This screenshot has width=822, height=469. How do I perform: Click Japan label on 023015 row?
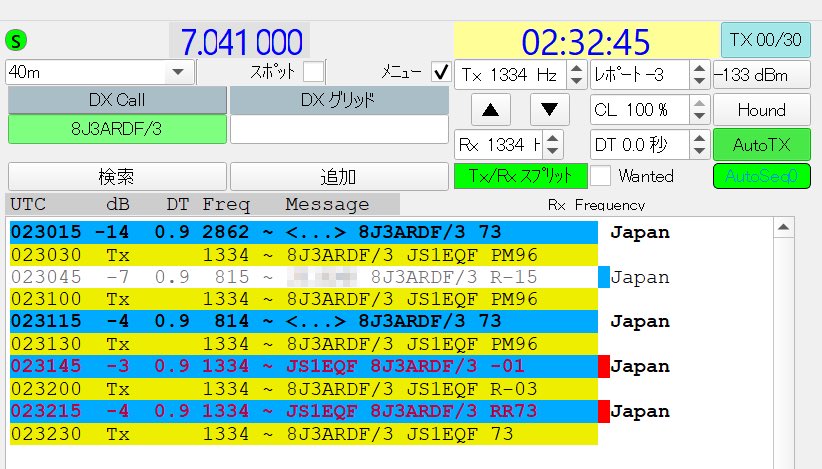coord(640,233)
